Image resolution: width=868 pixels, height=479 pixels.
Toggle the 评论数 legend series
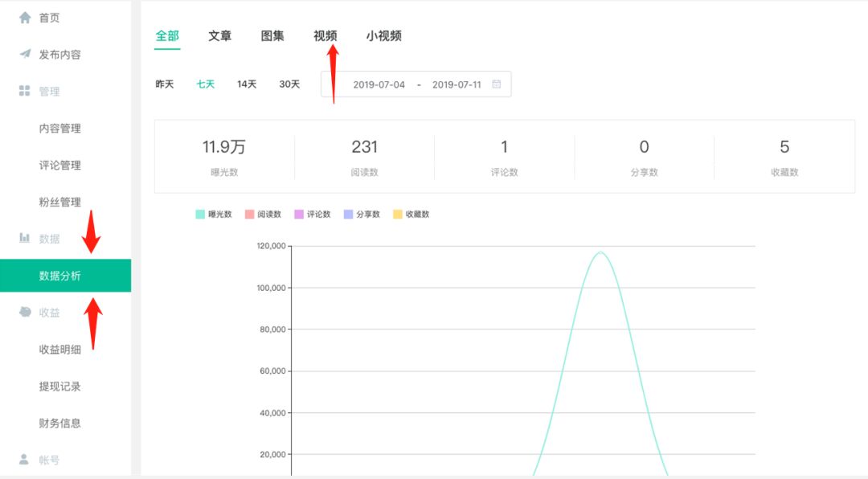312,215
